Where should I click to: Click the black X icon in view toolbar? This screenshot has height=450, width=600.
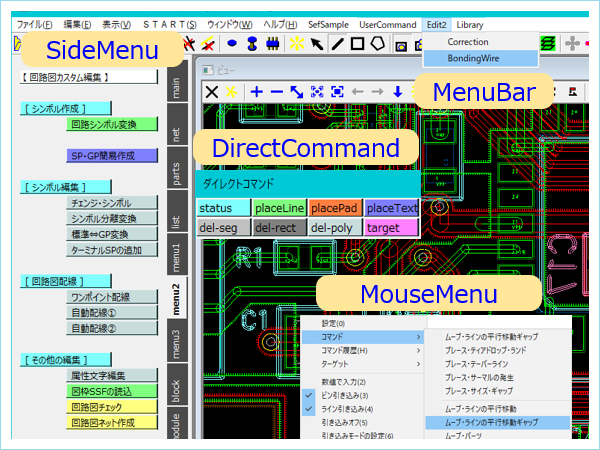point(212,91)
